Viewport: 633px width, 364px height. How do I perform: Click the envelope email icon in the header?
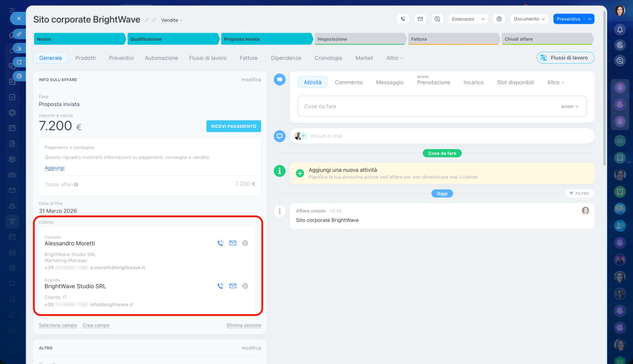pos(420,19)
